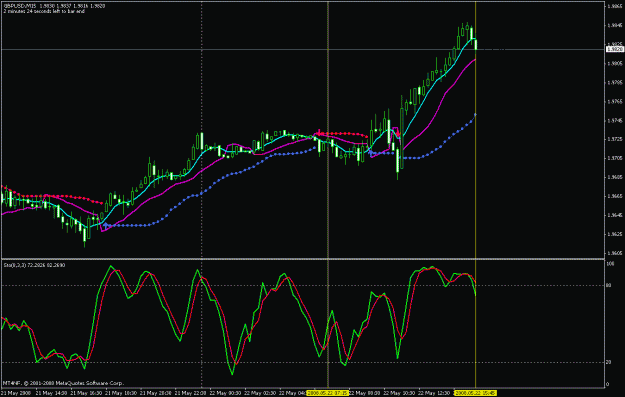This screenshot has width=625, height=397.
Task: Click the 21 May 14:00 time axis label
Action: pos(51,393)
